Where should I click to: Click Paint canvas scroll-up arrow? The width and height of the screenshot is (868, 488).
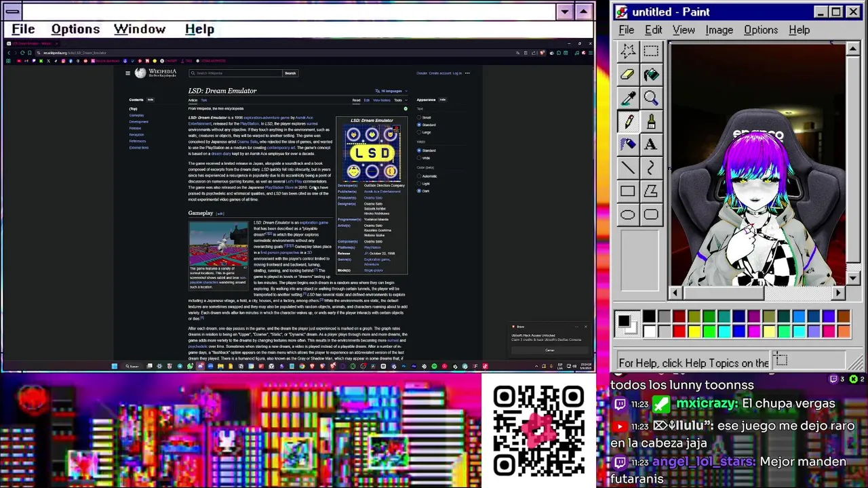pyautogui.click(x=853, y=49)
